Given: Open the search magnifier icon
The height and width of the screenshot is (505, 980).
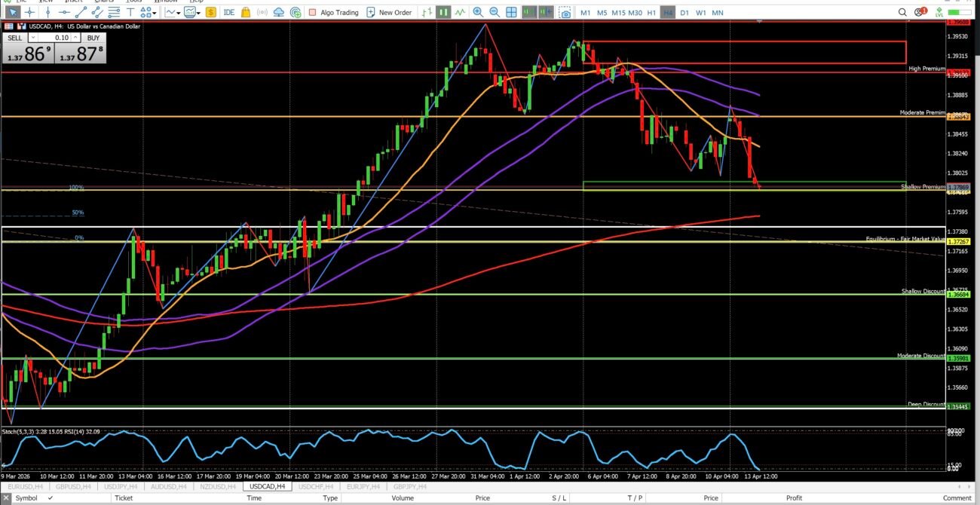Looking at the screenshot, I should coord(903,13).
